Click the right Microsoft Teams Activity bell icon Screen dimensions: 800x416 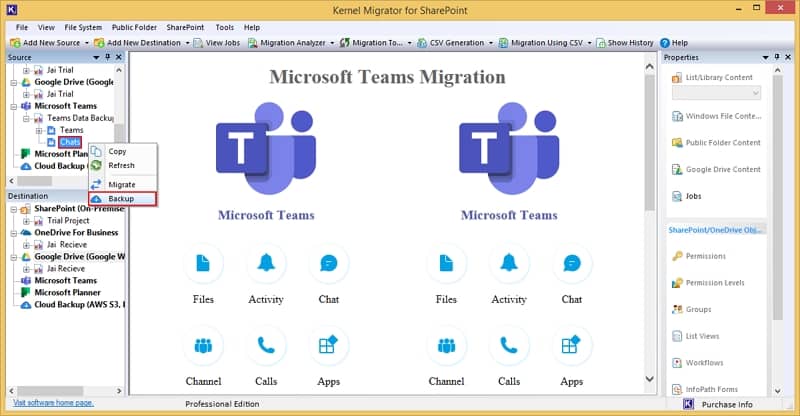point(509,263)
